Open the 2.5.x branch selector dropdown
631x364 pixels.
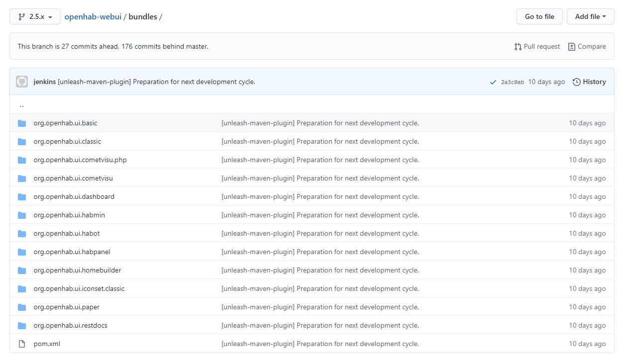point(35,16)
